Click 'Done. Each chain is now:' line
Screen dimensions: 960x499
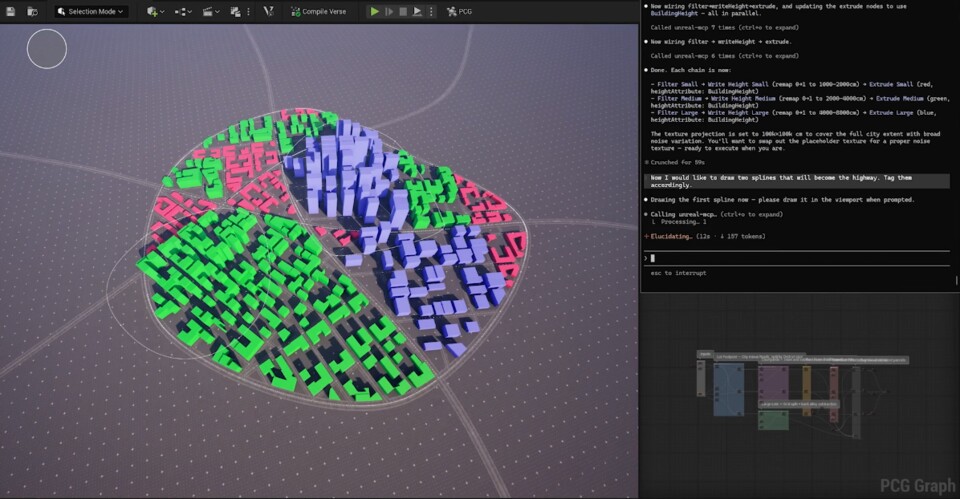tap(691, 70)
